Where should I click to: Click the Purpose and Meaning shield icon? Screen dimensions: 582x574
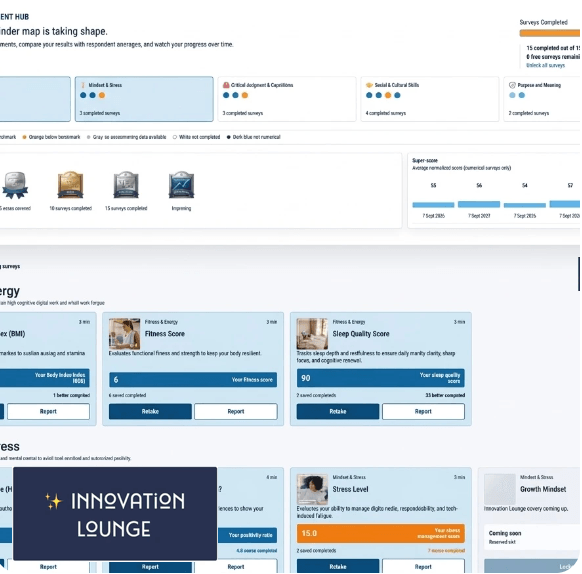(x=512, y=85)
